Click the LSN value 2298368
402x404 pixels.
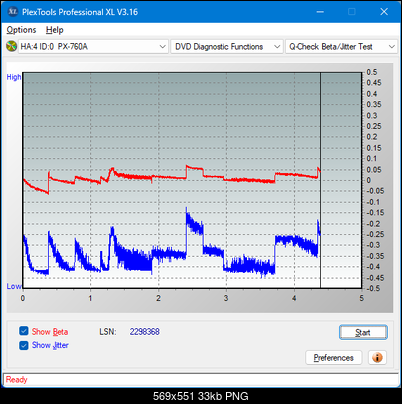tap(145, 332)
